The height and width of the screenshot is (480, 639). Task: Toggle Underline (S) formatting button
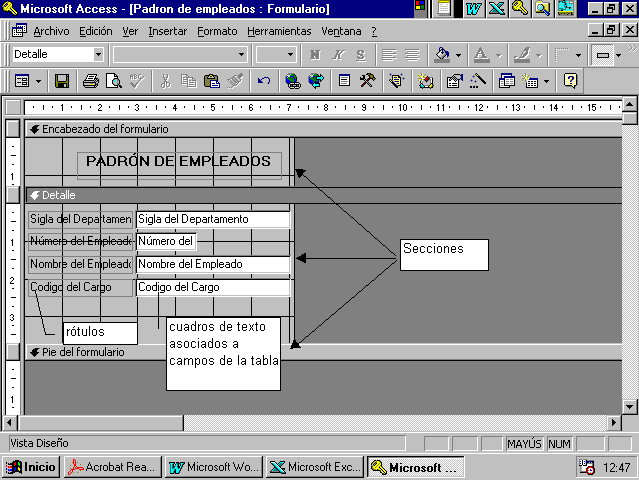pyautogui.click(x=360, y=54)
